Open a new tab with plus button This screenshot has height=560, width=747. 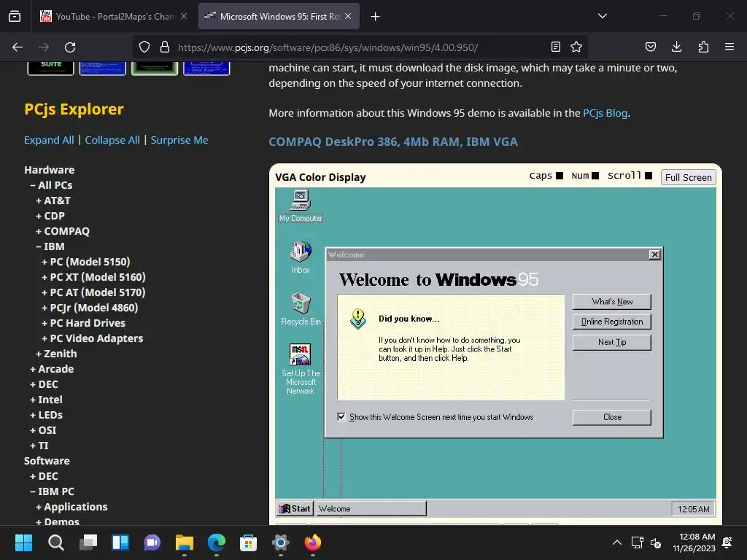point(376,17)
